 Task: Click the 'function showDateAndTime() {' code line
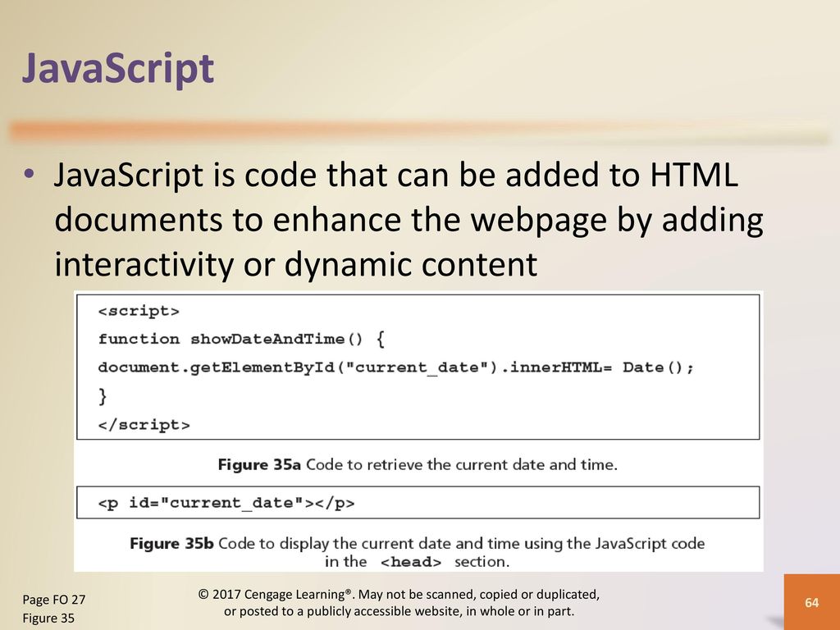pos(242,339)
